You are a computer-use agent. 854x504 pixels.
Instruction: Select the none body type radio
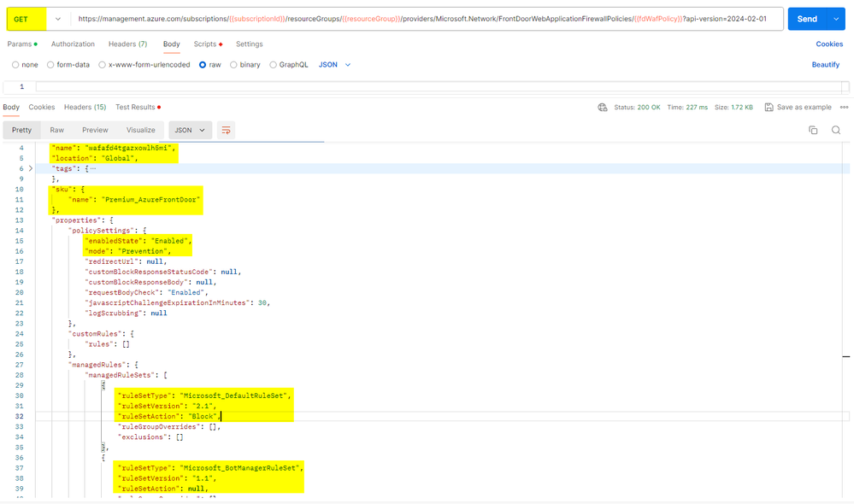tap(15, 65)
